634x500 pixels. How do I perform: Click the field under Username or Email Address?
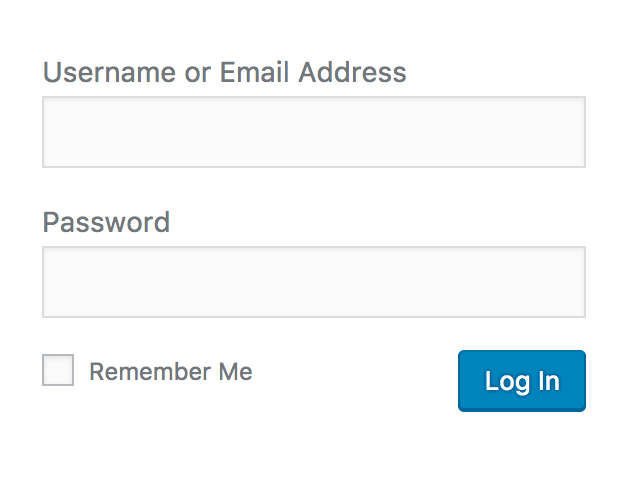[313, 132]
